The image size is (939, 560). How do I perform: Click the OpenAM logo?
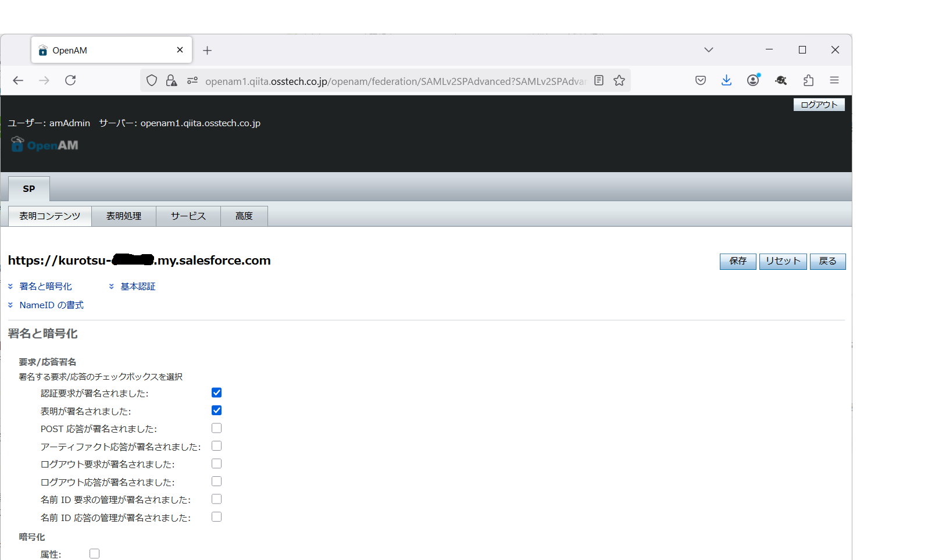[43, 144]
